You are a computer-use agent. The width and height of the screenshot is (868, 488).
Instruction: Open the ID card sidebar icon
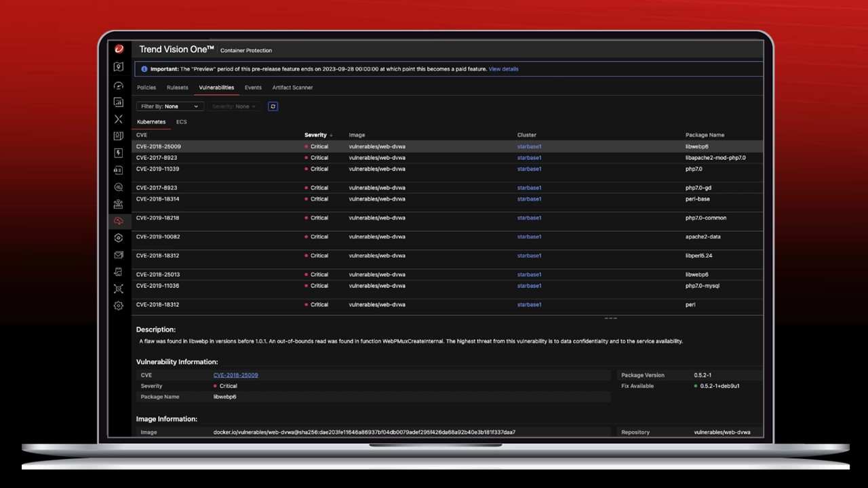[x=119, y=136]
